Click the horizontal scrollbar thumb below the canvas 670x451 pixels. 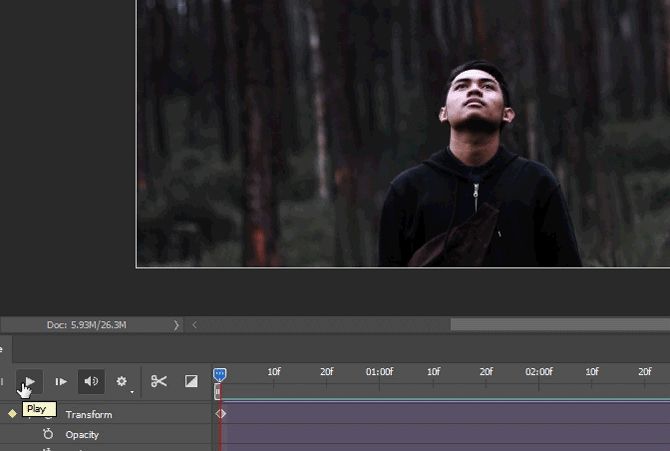point(560,324)
